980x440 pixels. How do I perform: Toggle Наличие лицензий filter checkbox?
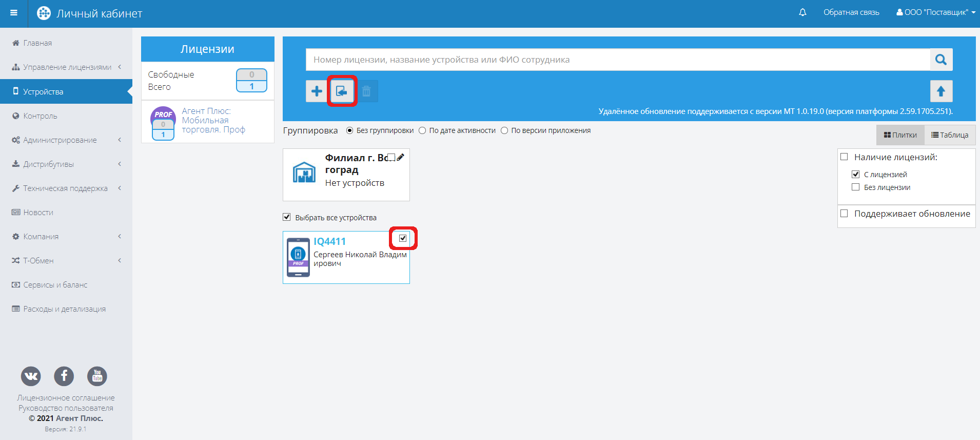[844, 157]
